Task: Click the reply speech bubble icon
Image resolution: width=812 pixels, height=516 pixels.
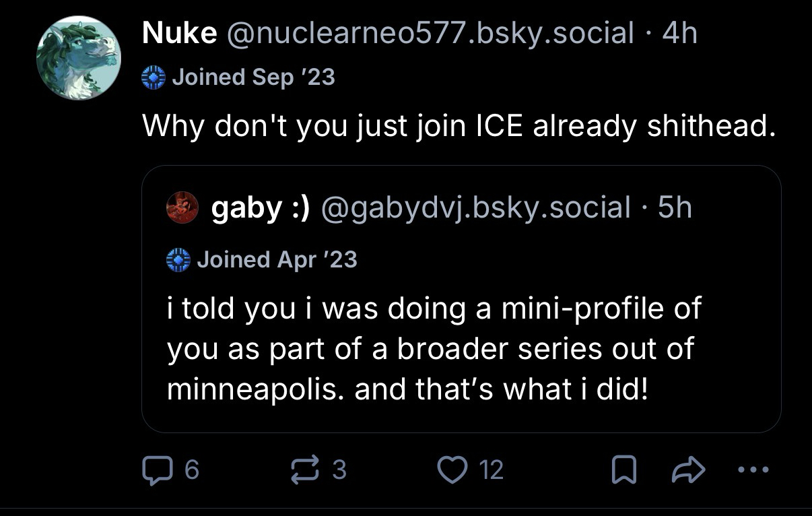Action: coord(156,470)
